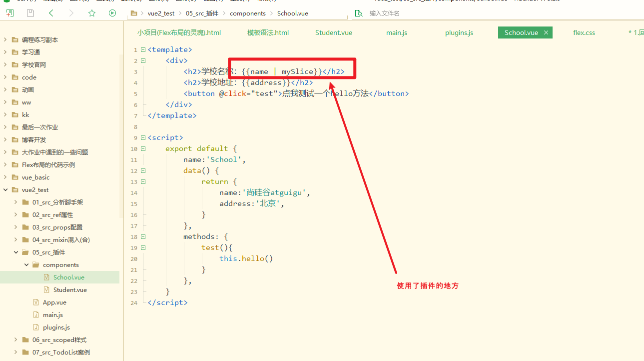This screenshot has height=361, width=644.
Task: Switch to the plugins.js tab
Action: 459,32
